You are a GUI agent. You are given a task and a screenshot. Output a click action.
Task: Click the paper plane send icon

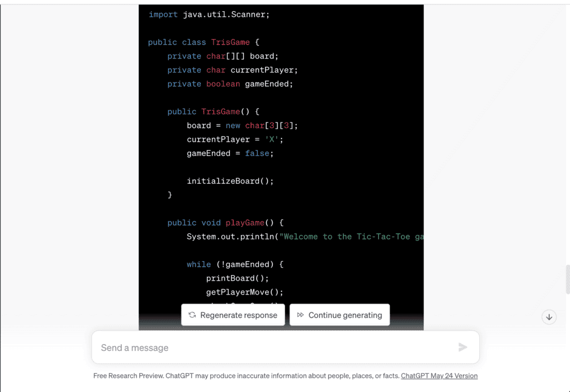[x=463, y=347]
